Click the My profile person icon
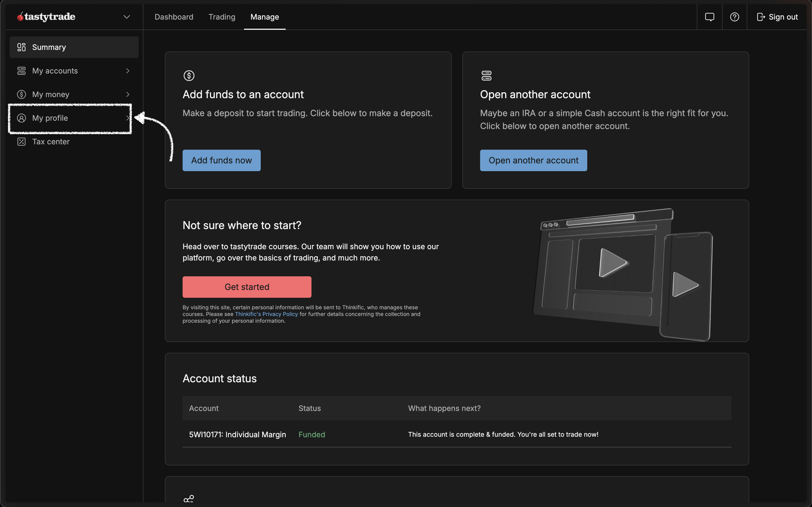This screenshot has height=507, width=812. tap(21, 118)
